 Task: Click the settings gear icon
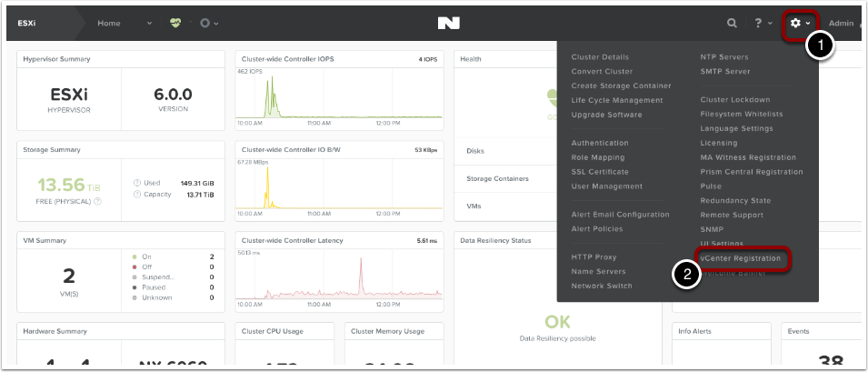coord(795,23)
